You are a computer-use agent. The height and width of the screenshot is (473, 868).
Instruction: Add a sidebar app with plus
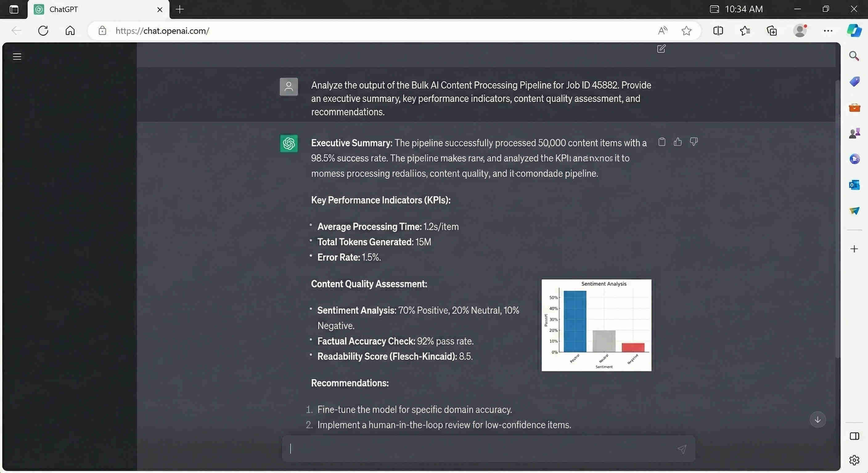pos(854,249)
